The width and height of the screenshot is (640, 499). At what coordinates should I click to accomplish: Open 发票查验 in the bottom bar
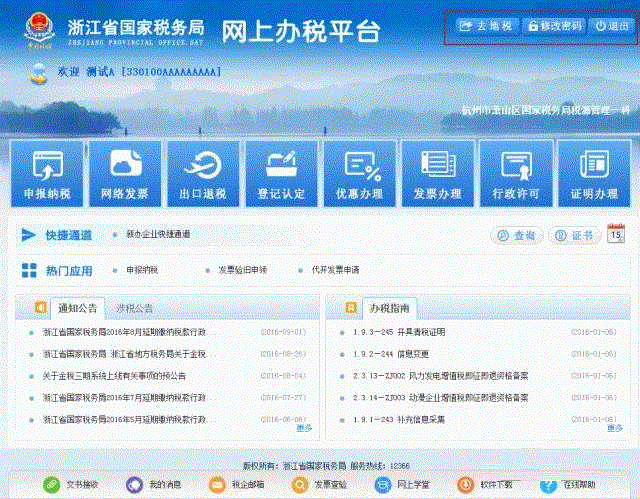click(319, 484)
